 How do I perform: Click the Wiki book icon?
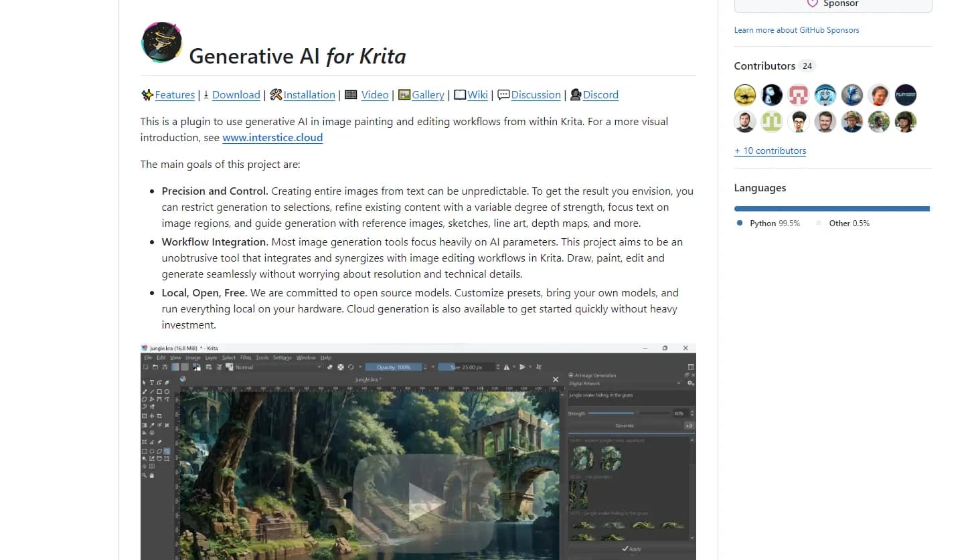[459, 95]
